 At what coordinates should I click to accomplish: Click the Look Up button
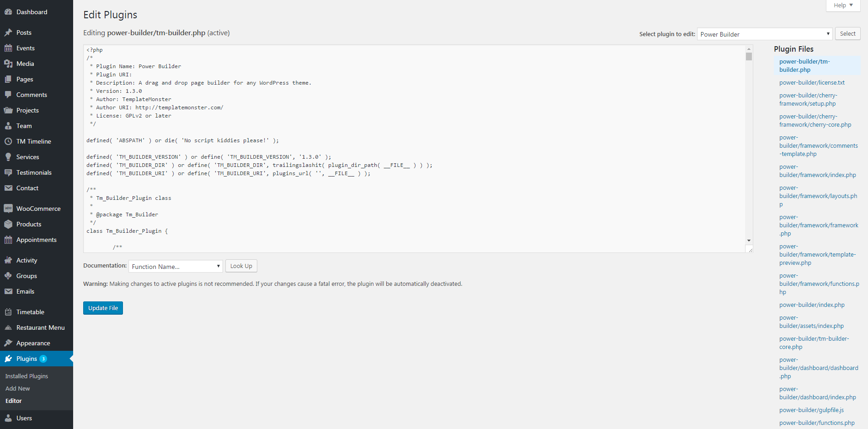[x=241, y=266]
